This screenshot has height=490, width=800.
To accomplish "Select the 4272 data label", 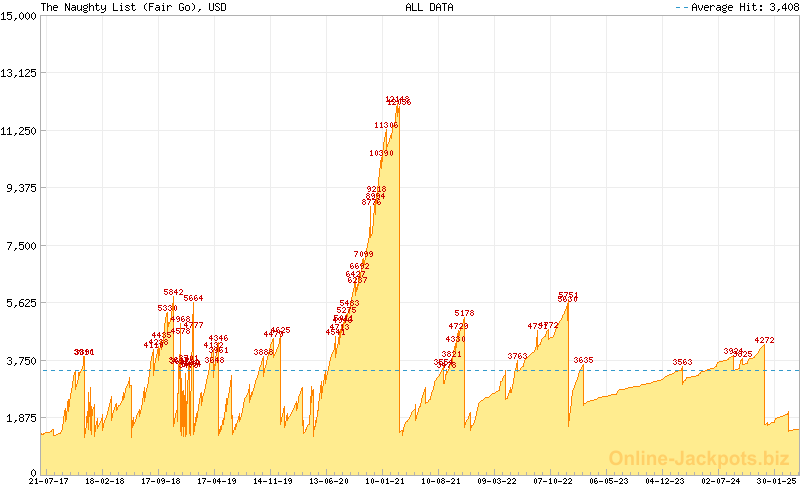I will 764,340.
